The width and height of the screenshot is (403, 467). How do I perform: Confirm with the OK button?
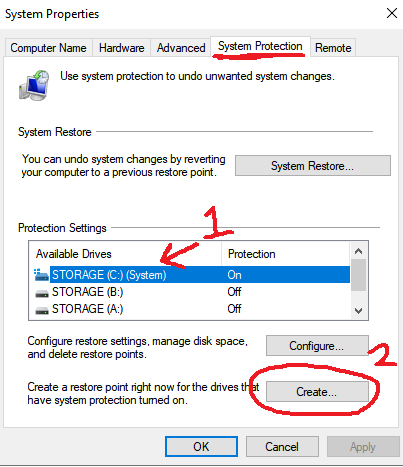click(201, 447)
